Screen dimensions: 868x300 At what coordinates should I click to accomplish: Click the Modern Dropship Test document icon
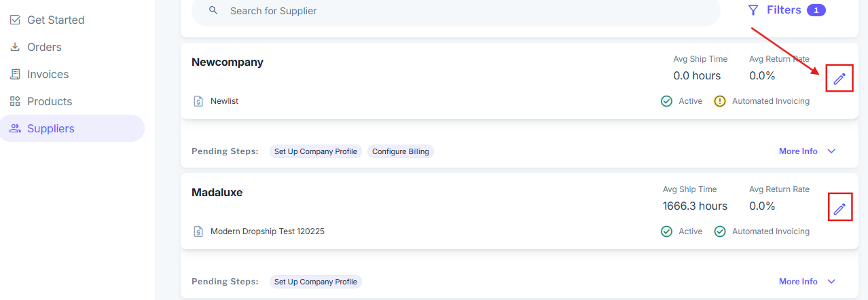click(x=198, y=231)
